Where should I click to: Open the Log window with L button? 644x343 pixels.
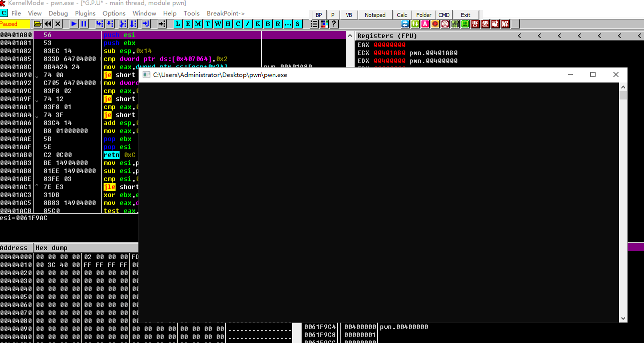tap(178, 23)
